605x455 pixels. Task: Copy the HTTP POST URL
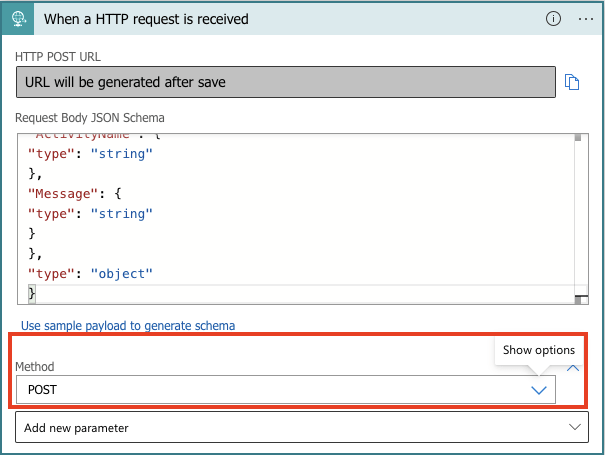coord(573,82)
